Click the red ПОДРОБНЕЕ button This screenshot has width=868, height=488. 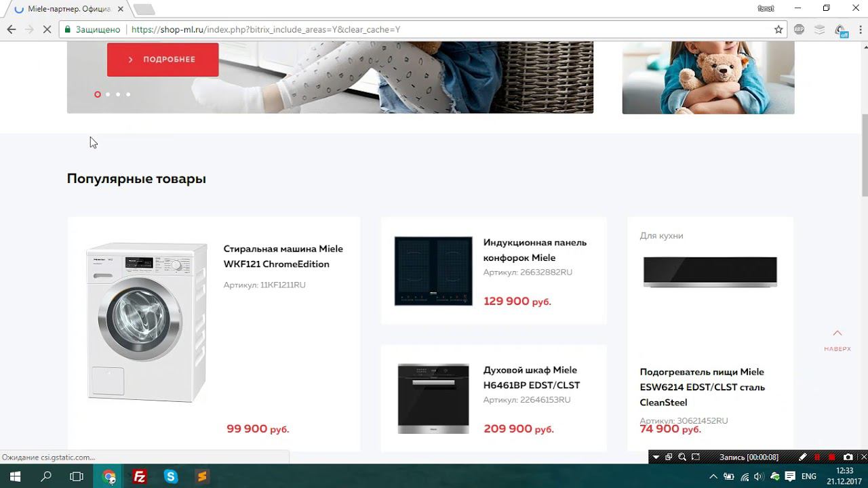[163, 60]
